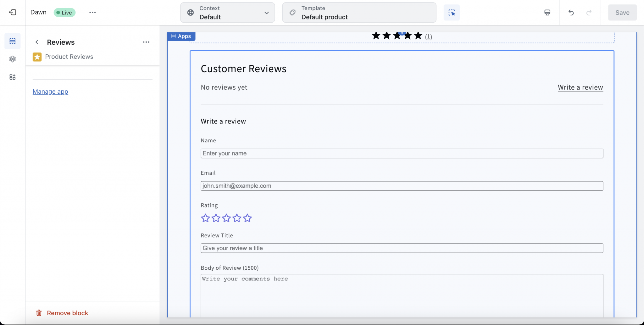644x325 pixels.
Task: Open the Reviews block more options
Action: pos(146,42)
